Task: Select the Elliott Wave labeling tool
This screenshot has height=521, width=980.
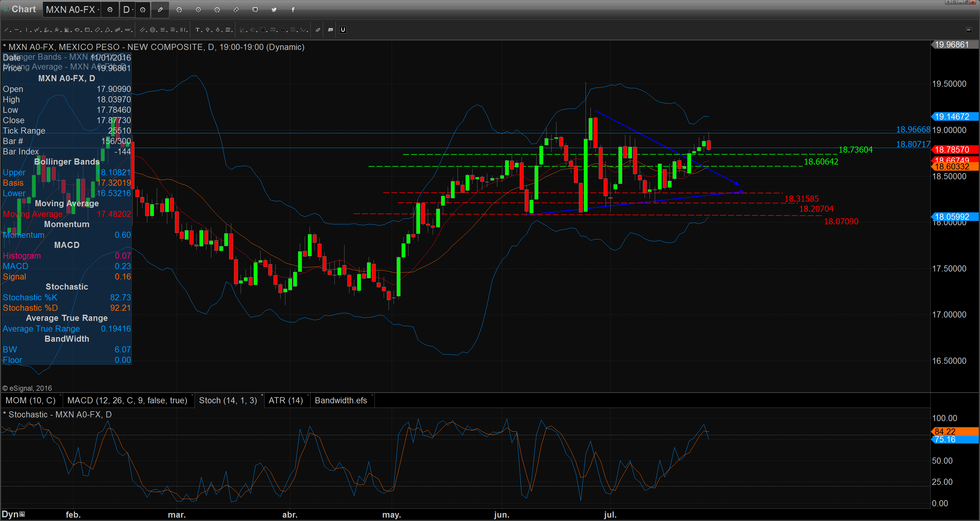Action: point(303,30)
